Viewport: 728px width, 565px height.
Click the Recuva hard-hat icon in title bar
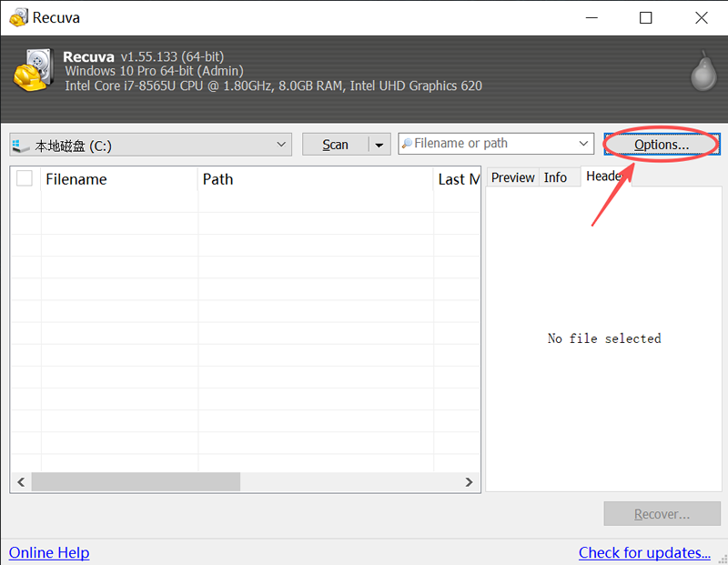point(18,17)
